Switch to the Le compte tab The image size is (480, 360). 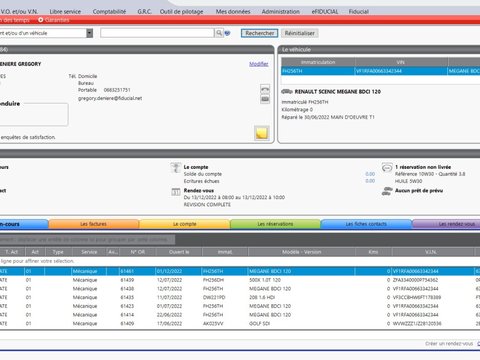point(184,224)
